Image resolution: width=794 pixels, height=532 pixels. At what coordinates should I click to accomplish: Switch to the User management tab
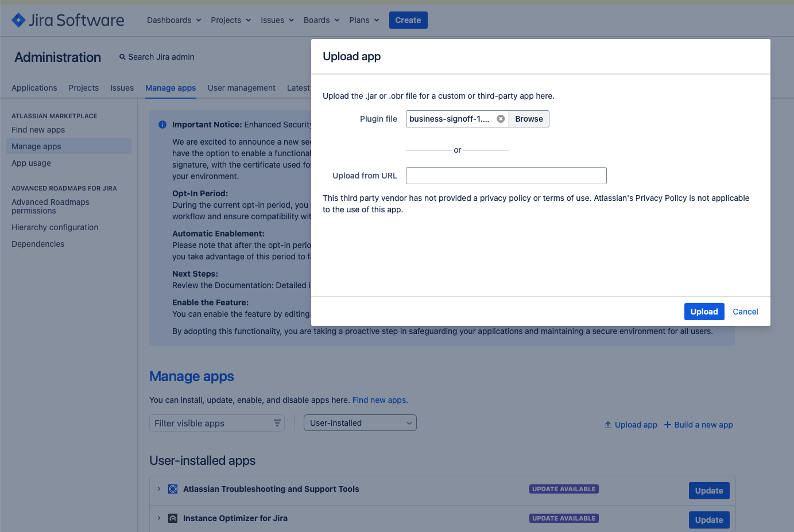tap(241, 88)
